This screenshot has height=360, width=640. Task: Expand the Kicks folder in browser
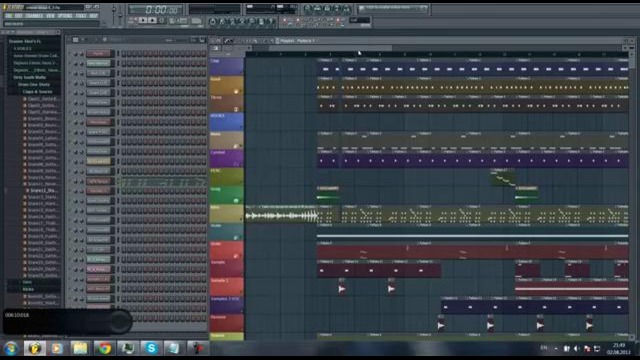(x=28, y=289)
